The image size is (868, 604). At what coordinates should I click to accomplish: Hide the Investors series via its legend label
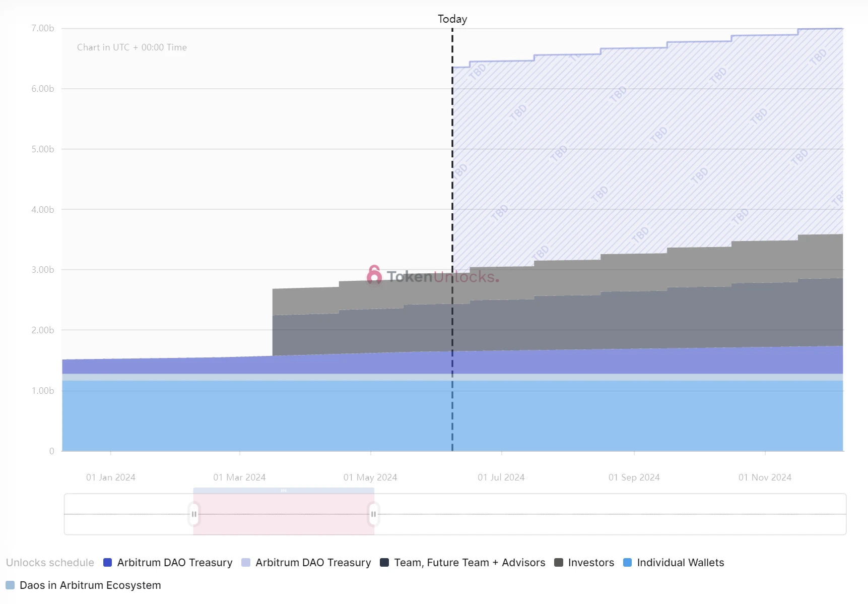[x=591, y=563]
